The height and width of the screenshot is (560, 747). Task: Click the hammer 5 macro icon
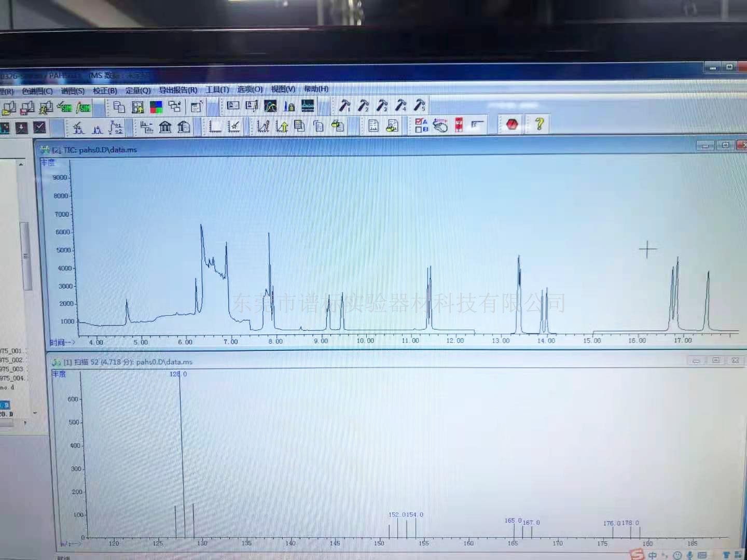[419, 106]
